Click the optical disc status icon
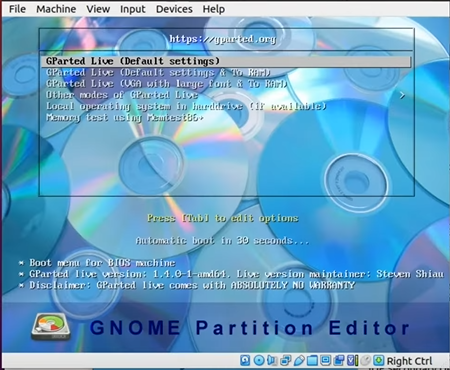 (259, 360)
